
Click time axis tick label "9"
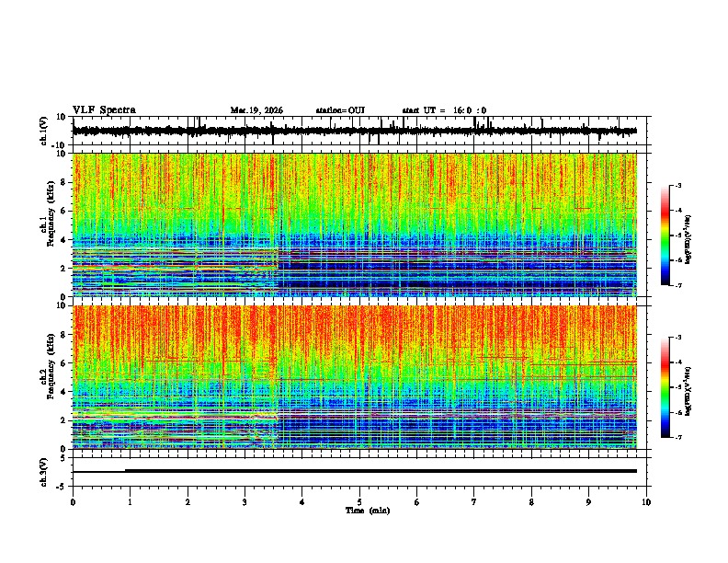[x=588, y=502]
